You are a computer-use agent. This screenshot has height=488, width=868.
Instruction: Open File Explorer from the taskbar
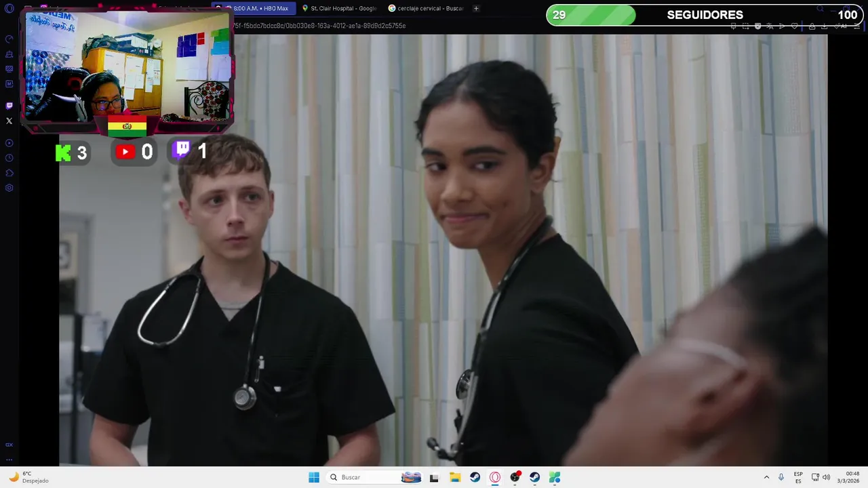pos(455,477)
